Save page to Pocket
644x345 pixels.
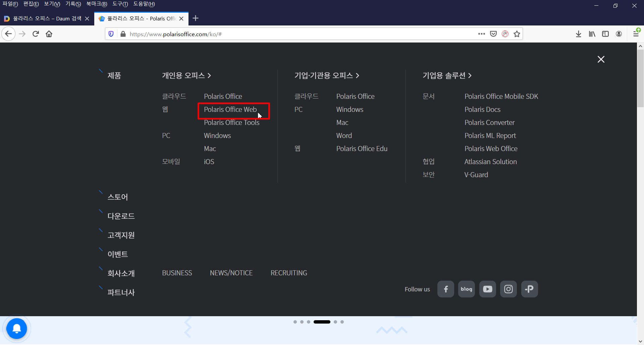pos(493,34)
